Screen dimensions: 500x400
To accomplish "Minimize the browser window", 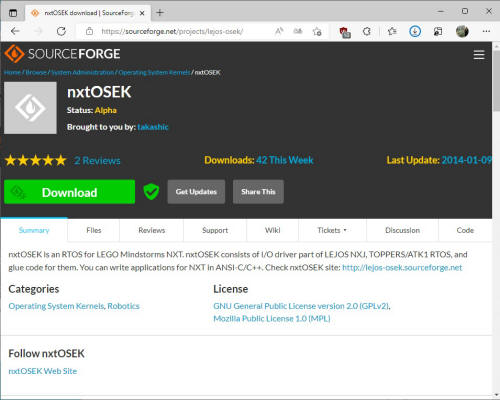I will [441, 11].
